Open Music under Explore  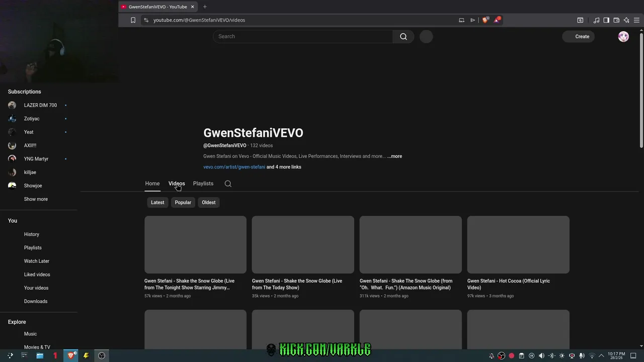30,334
